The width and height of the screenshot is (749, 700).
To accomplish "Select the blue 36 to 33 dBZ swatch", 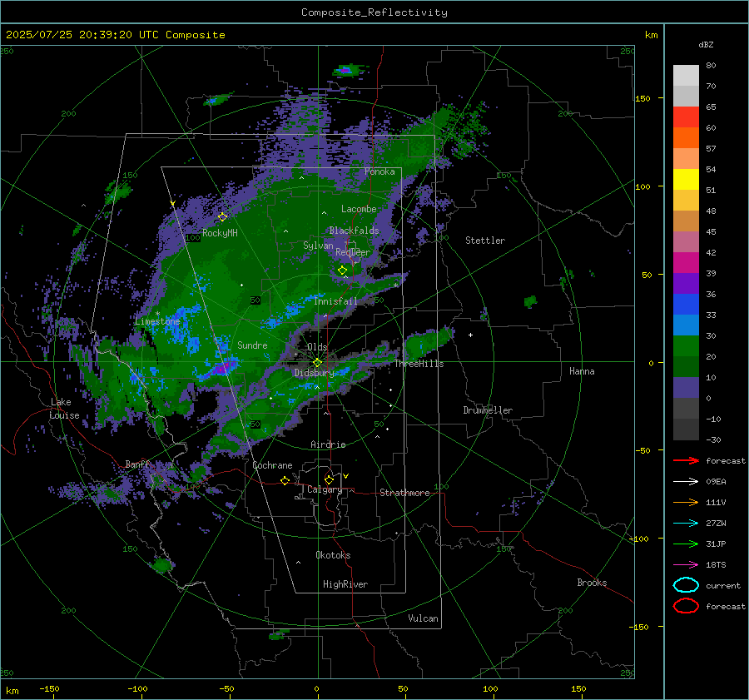I will (x=686, y=305).
